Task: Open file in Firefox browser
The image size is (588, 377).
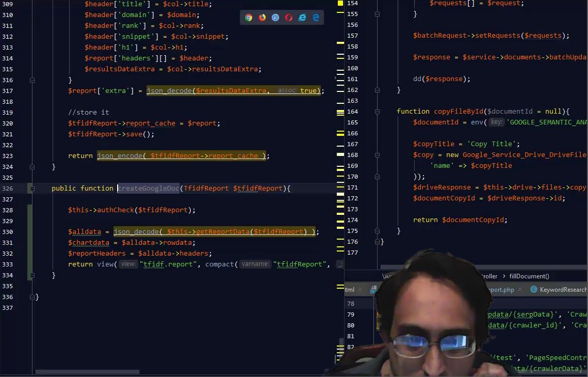Action: (x=262, y=18)
